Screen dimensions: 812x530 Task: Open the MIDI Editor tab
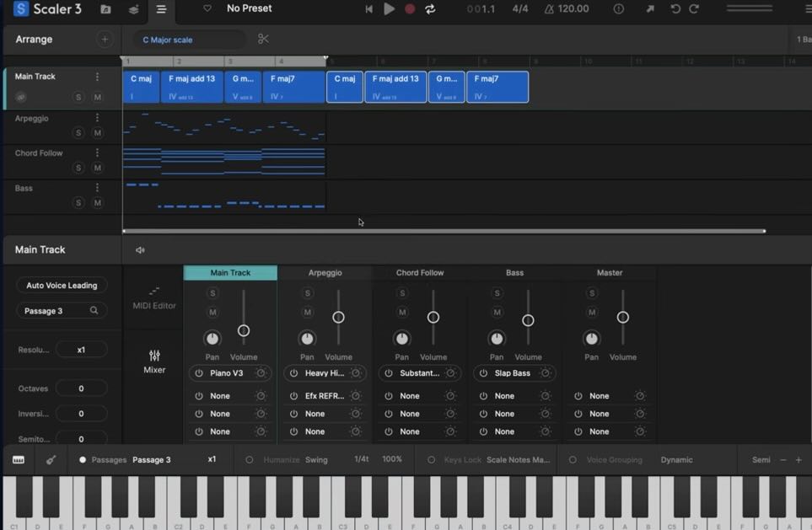154,297
